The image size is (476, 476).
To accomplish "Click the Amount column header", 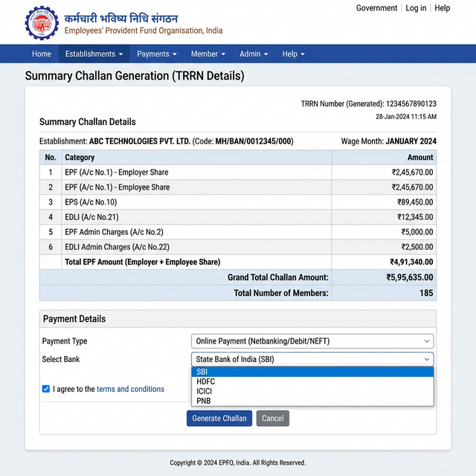I will (420, 157).
